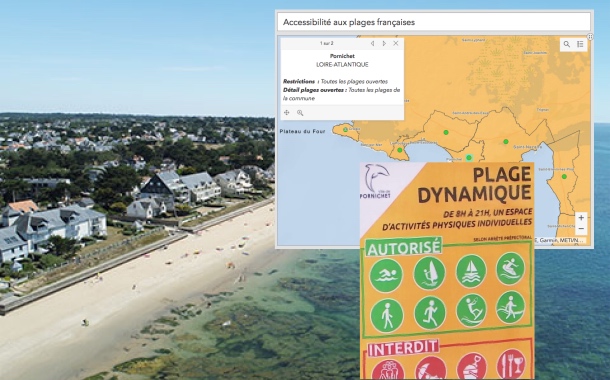Show the previous feature in the popup
Image resolution: width=610 pixels, height=380 pixels.
point(372,44)
